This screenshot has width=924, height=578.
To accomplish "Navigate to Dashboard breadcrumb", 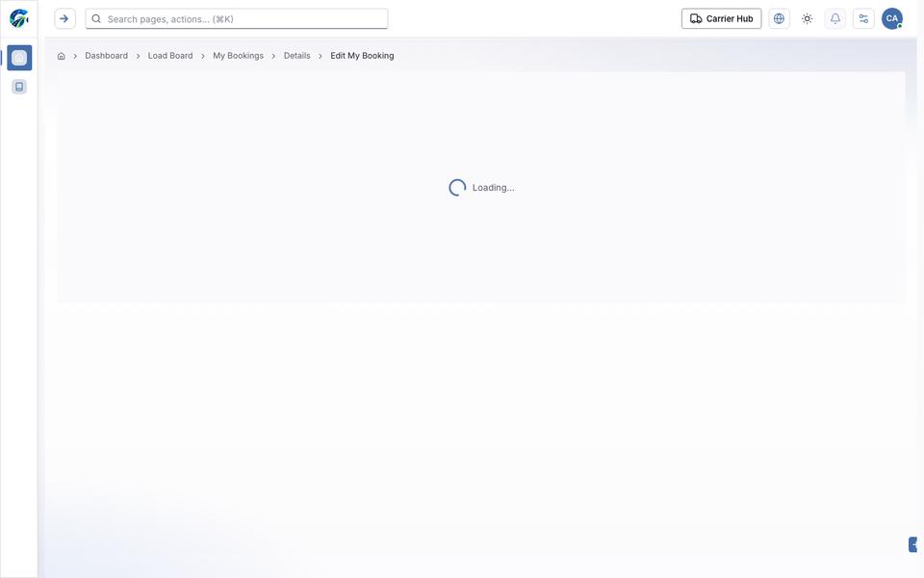I will pyautogui.click(x=106, y=56).
